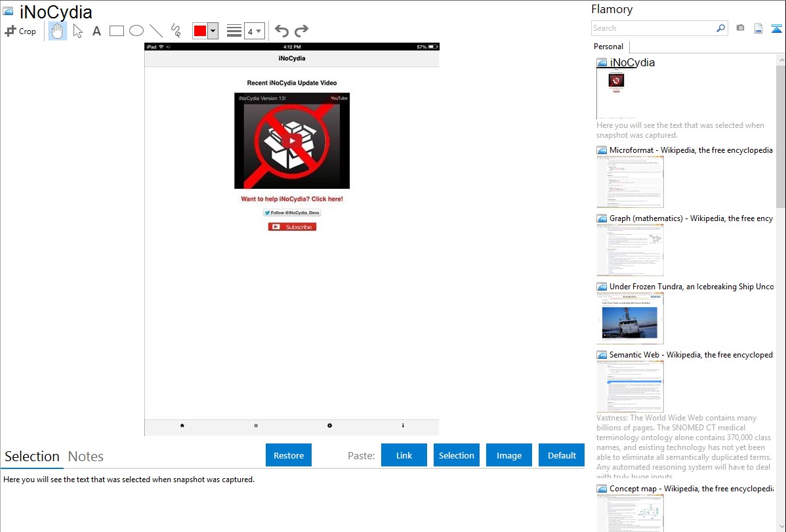Open the line width dropdown showing 4
Screen dimensions: 786x532
coord(255,31)
